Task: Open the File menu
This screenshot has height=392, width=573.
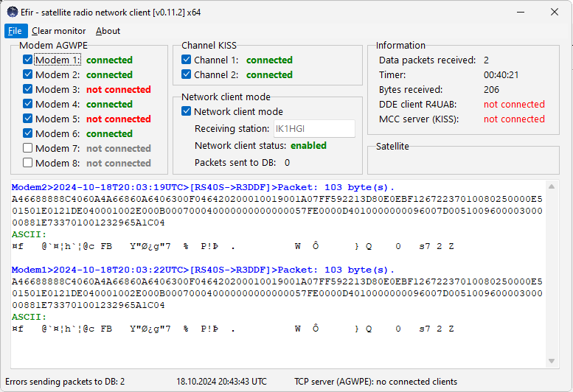Action: (x=15, y=31)
